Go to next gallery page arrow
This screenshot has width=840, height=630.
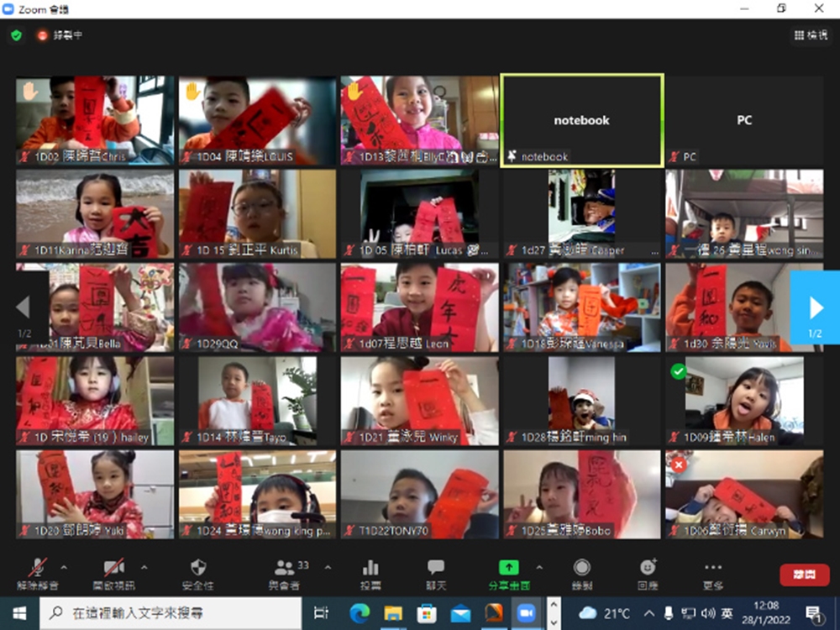tap(815, 307)
